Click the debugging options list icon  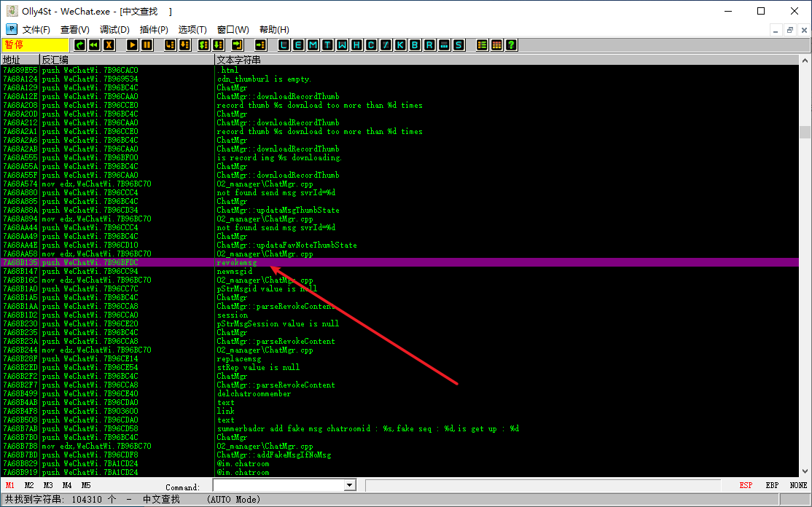tap(482, 45)
